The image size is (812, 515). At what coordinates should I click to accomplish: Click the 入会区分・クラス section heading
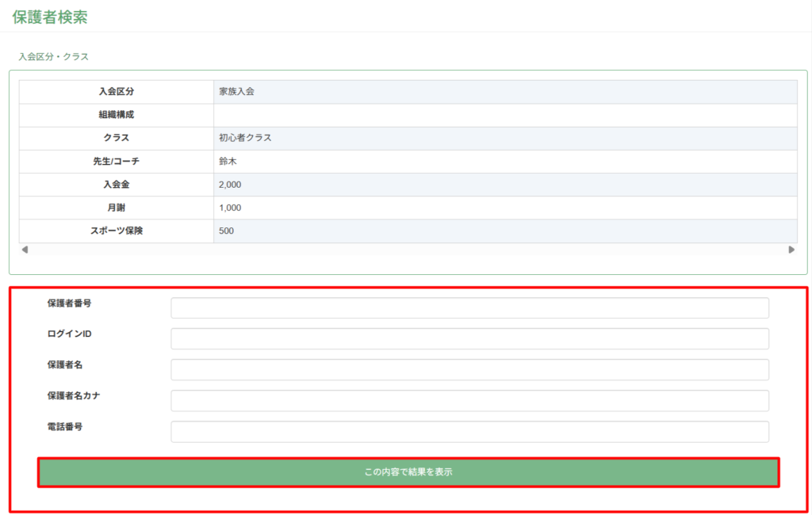(x=54, y=56)
